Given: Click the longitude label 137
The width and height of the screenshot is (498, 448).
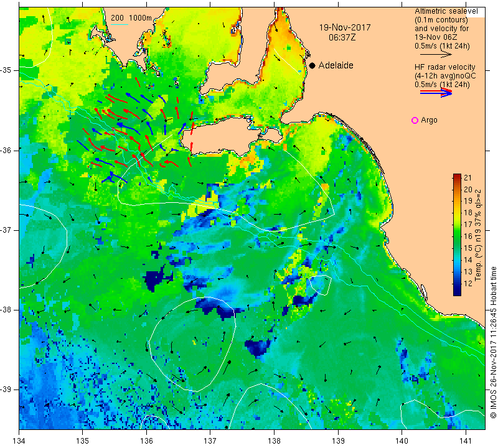Looking at the screenshot, I should point(210,441).
